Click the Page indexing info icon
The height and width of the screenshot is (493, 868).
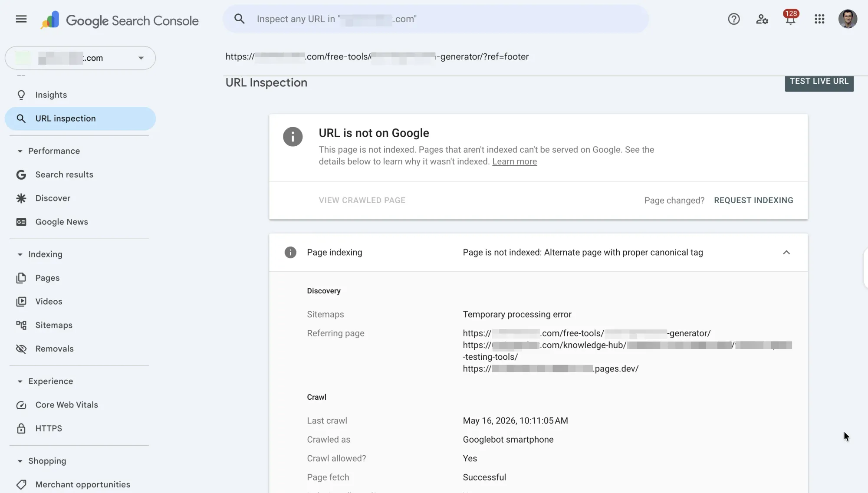click(x=290, y=253)
